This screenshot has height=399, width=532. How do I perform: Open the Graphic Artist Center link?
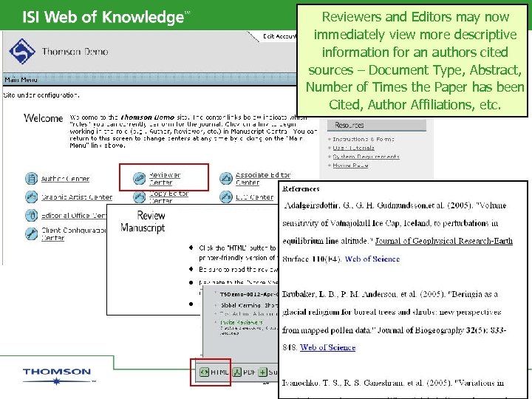77,197
